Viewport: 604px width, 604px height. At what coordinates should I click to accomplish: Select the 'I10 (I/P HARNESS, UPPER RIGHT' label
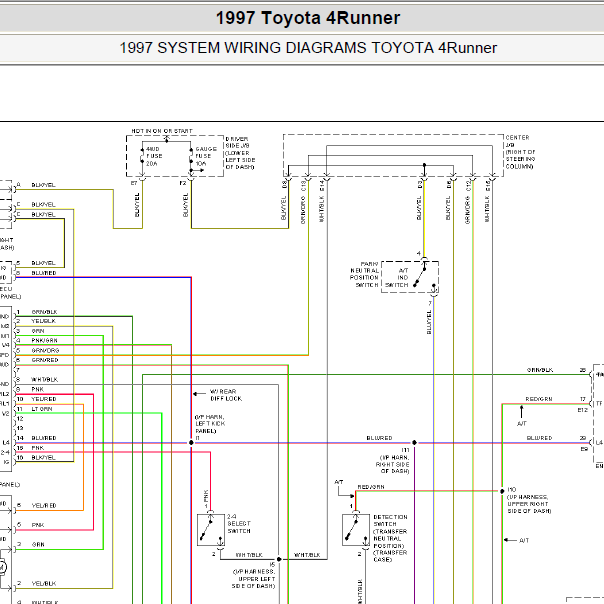pyautogui.click(x=529, y=500)
